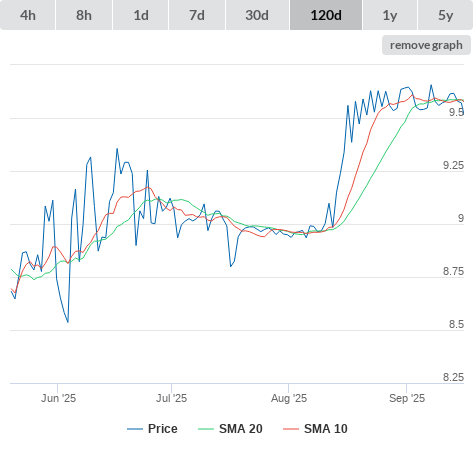Click the active 120d tab
The image size is (474, 455).
(x=326, y=15)
